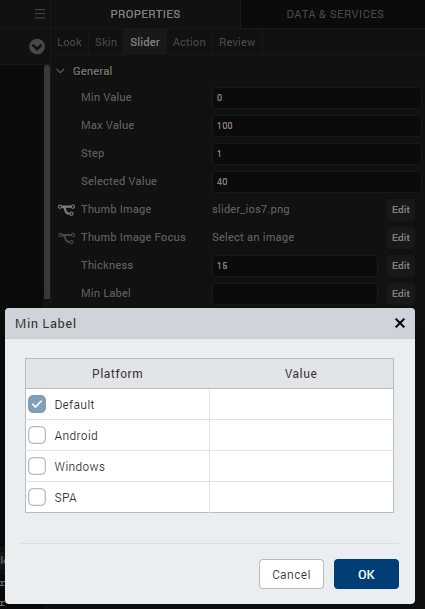
Task: Click the fork icon beside Thumb Image
Action: tap(66, 210)
